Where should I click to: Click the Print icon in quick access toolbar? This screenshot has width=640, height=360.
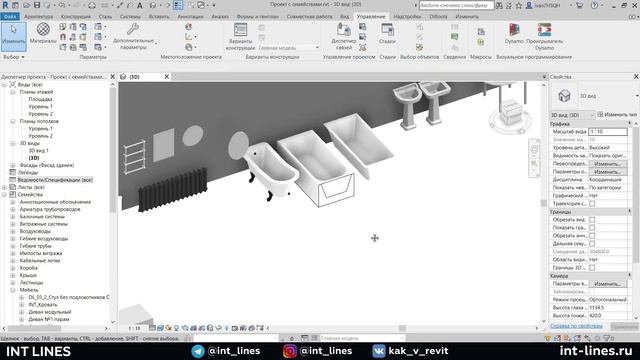92,5
